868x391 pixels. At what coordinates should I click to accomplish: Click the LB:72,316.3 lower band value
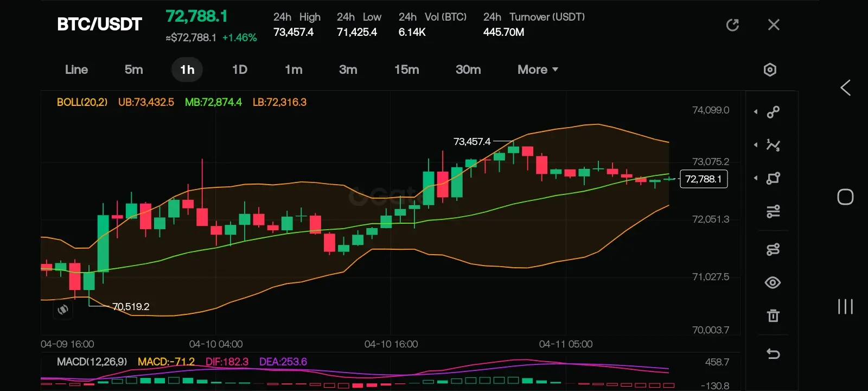pos(279,102)
